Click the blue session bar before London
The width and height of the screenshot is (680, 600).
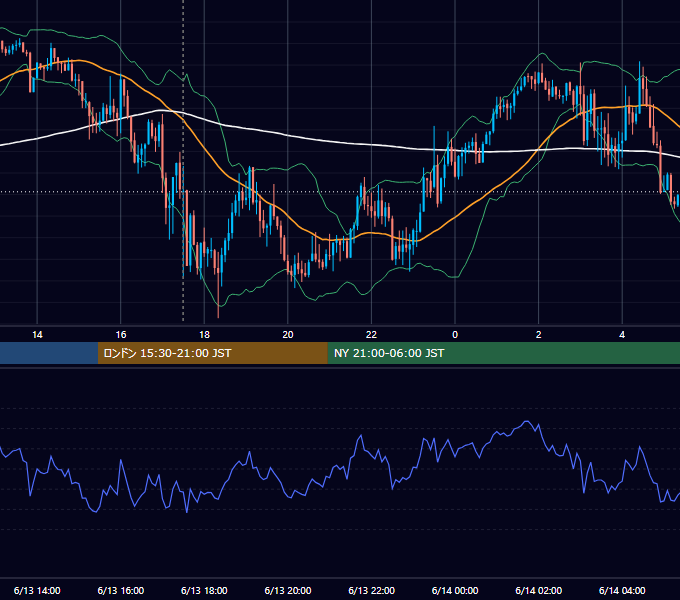(49, 353)
